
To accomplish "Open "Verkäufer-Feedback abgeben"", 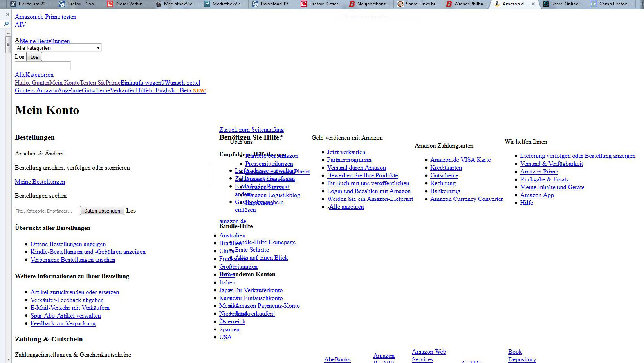I will click(x=67, y=300).
